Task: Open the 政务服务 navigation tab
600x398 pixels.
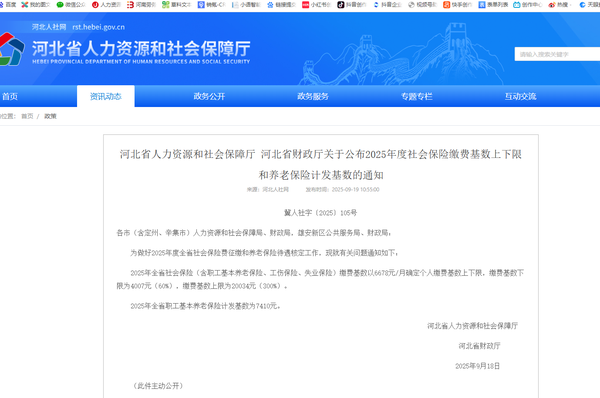Action: tap(313, 96)
